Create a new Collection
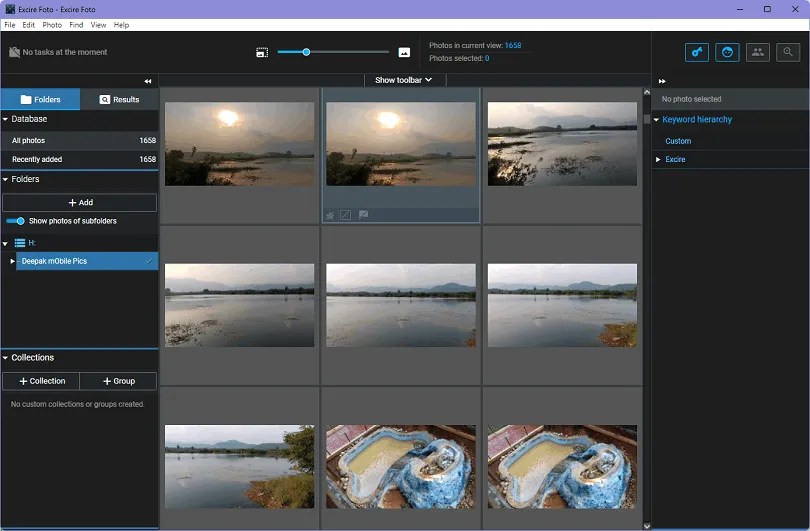Viewport: 810px width, 531px height. click(x=41, y=381)
